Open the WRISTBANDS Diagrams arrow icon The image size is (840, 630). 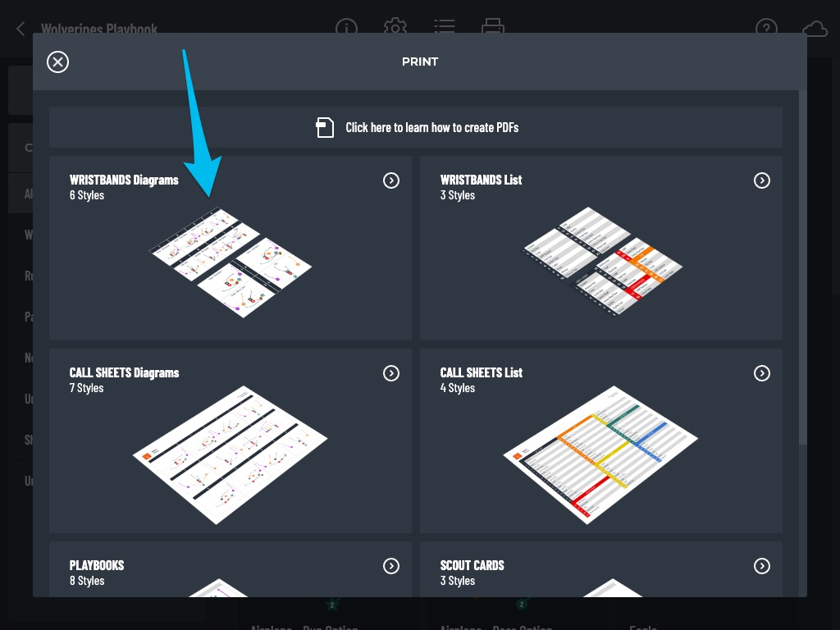pyautogui.click(x=391, y=180)
